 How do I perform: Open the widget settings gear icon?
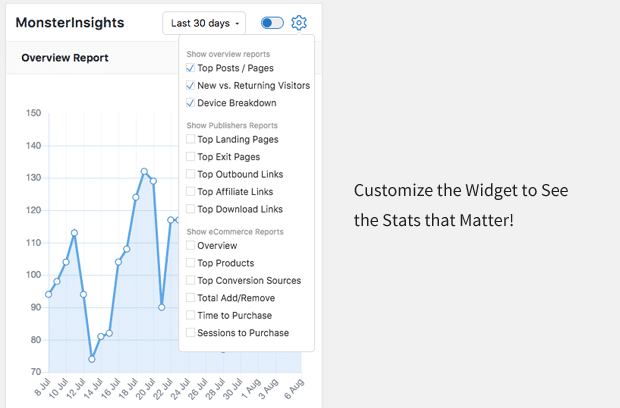pyautogui.click(x=299, y=23)
